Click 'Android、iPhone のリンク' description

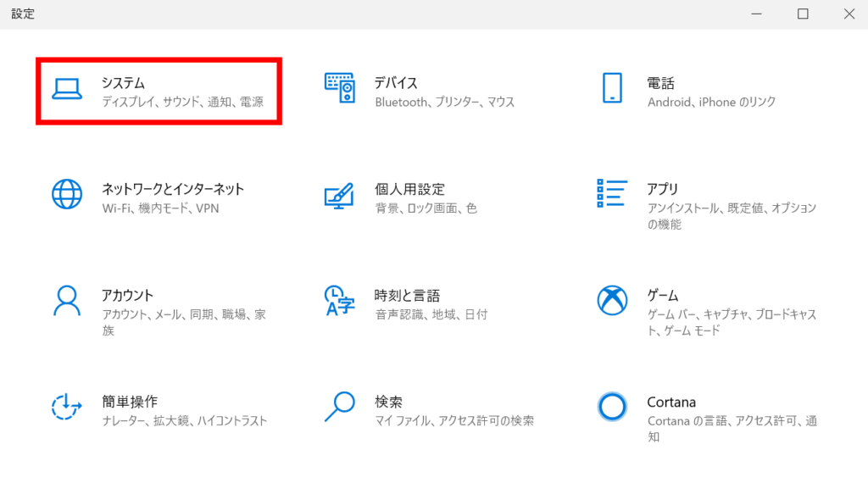click(712, 102)
